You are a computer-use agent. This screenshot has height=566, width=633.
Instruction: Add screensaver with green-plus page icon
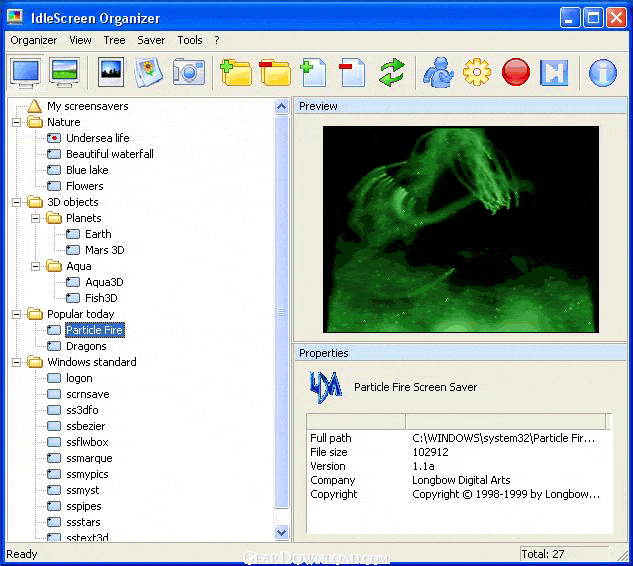point(313,73)
